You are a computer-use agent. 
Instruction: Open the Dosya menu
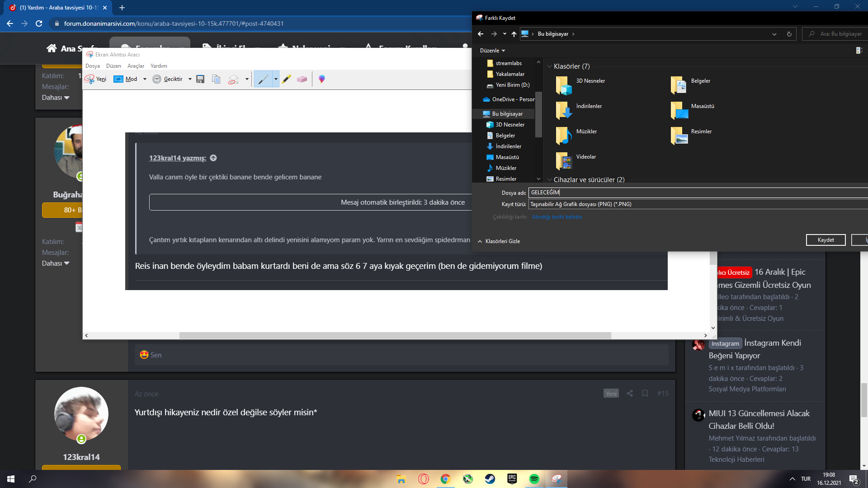click(93, 66)
